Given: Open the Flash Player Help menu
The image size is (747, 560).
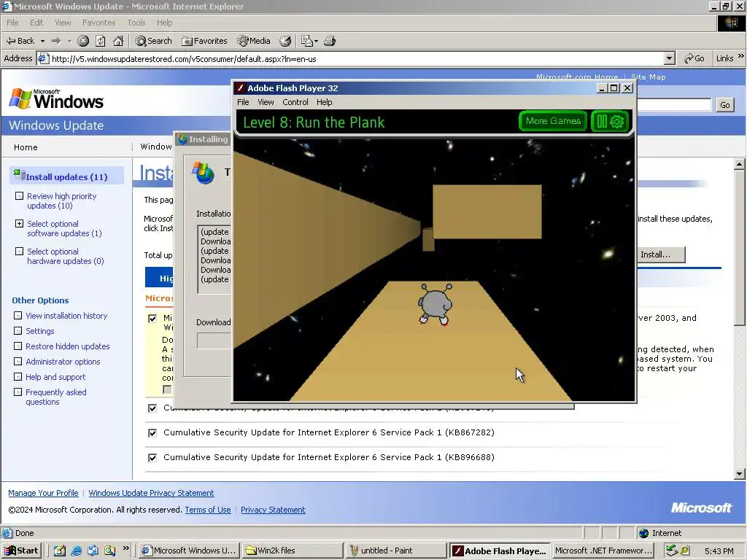Looking at the screenshot, I should (324, 102).
